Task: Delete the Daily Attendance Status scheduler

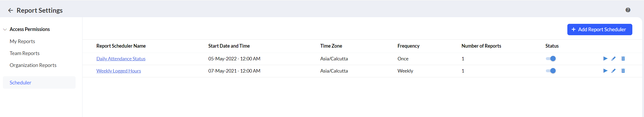Action: tap(623, 58)
